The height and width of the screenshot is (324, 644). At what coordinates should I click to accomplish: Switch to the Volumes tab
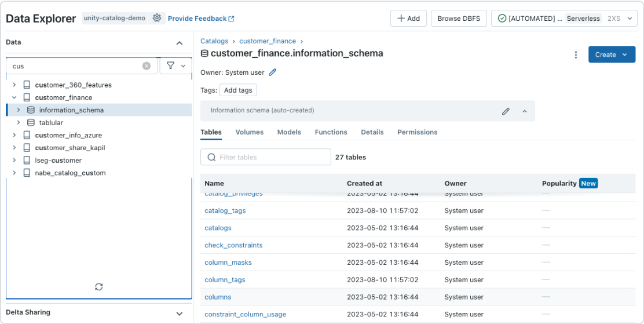[x=249, y=132]
